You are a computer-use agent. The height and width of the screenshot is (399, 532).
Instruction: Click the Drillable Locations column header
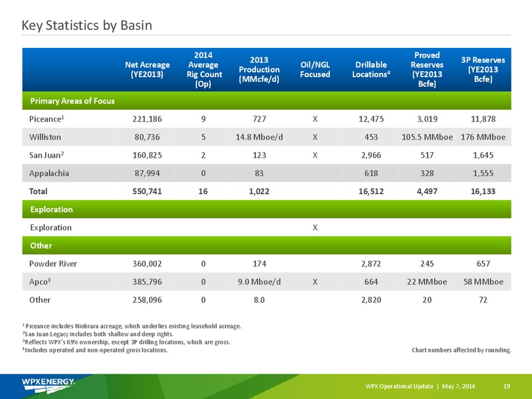tap(371, 70)
